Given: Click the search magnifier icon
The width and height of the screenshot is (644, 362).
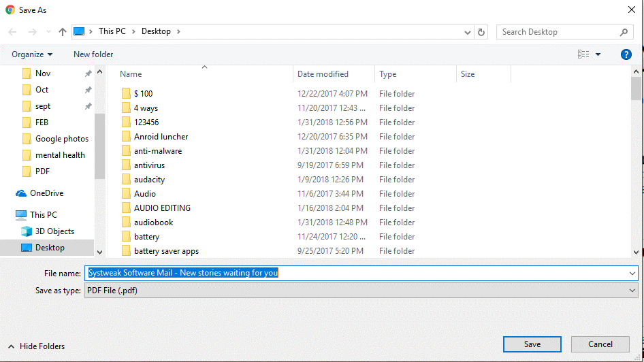Looking at the screenshot, I should [624, 32].
